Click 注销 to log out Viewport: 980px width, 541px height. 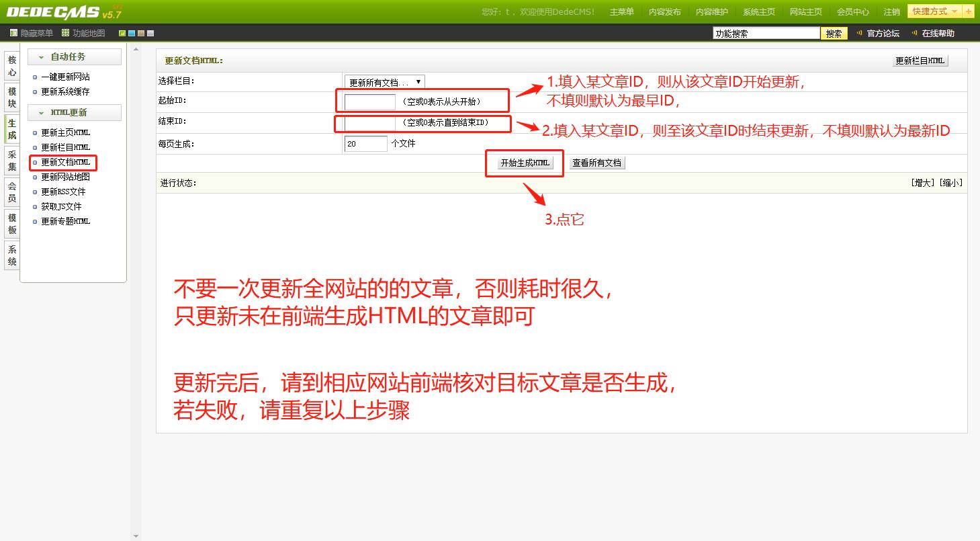892,12
